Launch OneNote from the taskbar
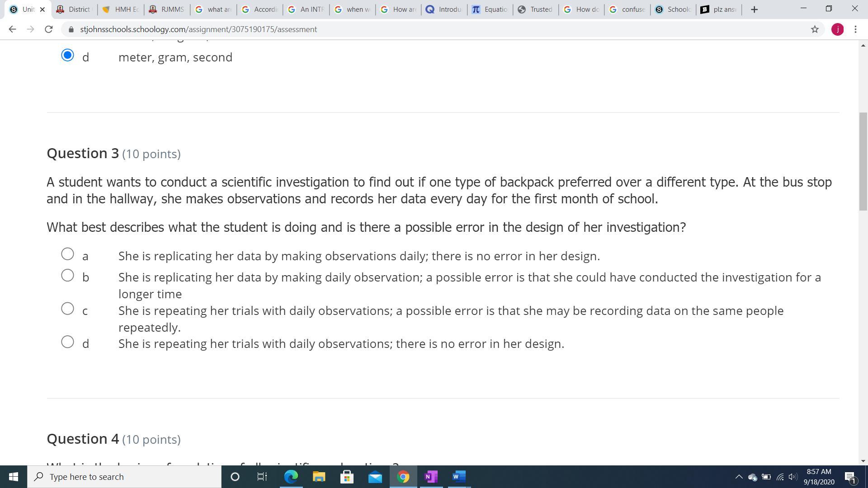 [x=431, y=477]
